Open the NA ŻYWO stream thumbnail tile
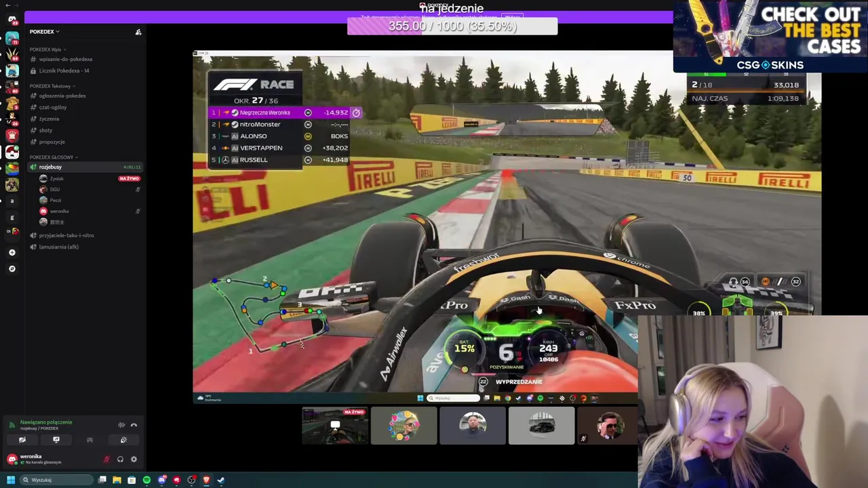This screenshot has height=488, width=868. (x=335, y=426)
